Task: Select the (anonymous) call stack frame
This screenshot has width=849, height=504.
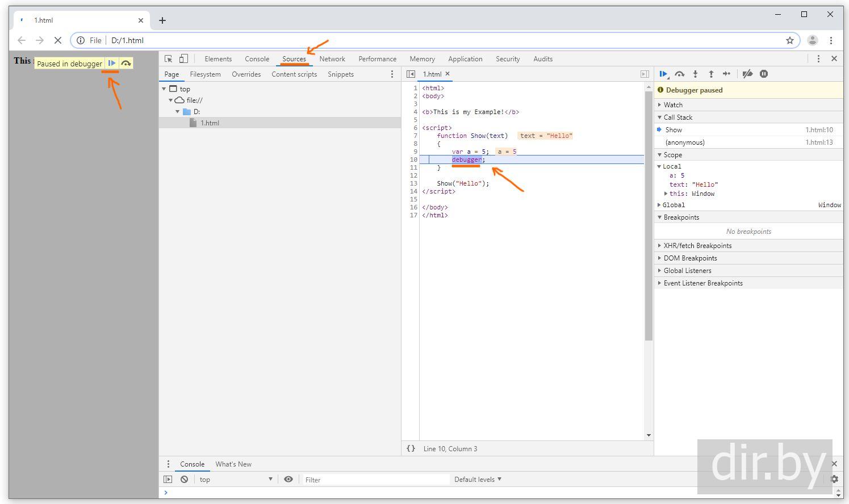Action: pyautogui.click(x=685, y=142)
